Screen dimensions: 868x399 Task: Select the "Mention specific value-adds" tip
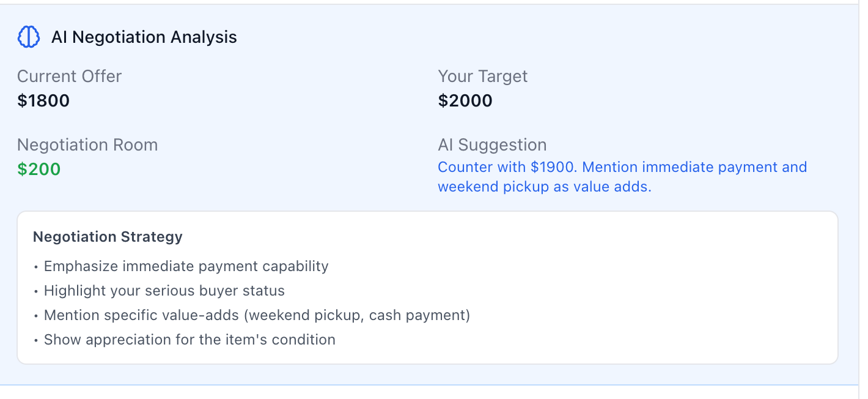click(257, 315)
